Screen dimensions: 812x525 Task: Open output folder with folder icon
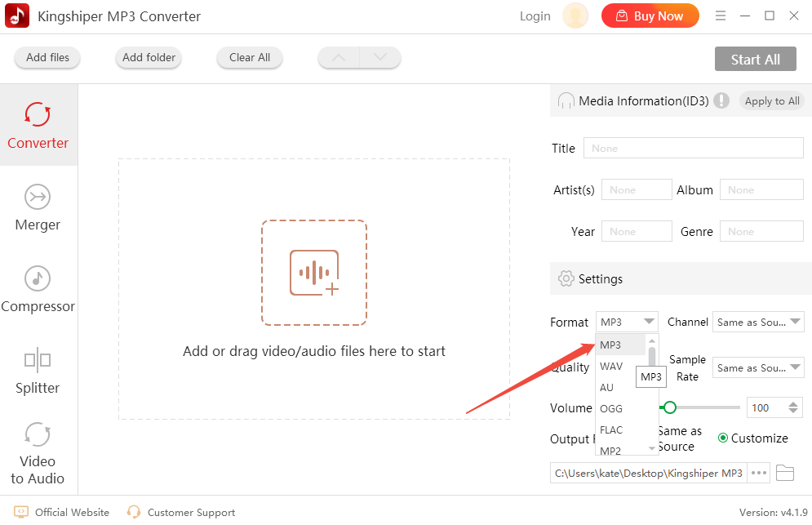click(785, 473)
